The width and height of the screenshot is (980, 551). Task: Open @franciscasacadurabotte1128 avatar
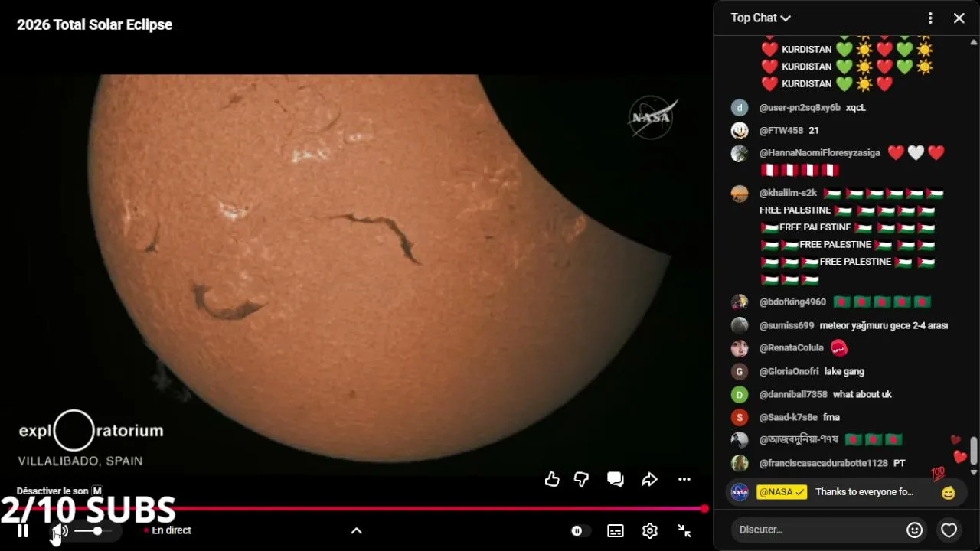740,463
